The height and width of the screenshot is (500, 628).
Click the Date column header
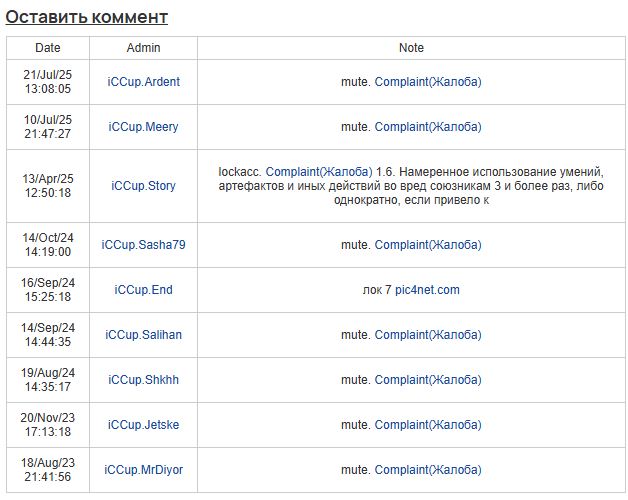click(48, 48)
